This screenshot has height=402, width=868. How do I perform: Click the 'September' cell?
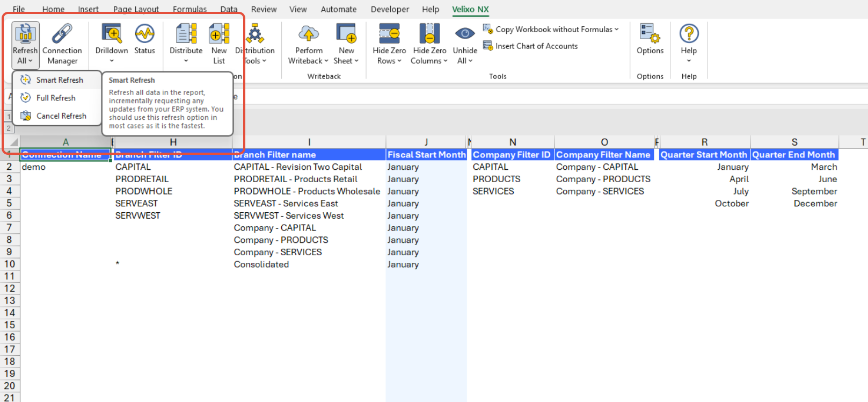(794, 191)
